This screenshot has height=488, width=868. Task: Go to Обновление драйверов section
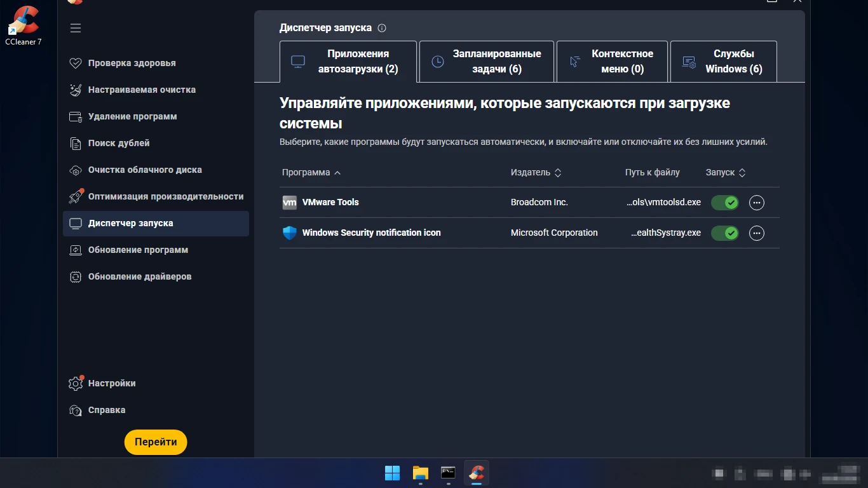(156, 276)
